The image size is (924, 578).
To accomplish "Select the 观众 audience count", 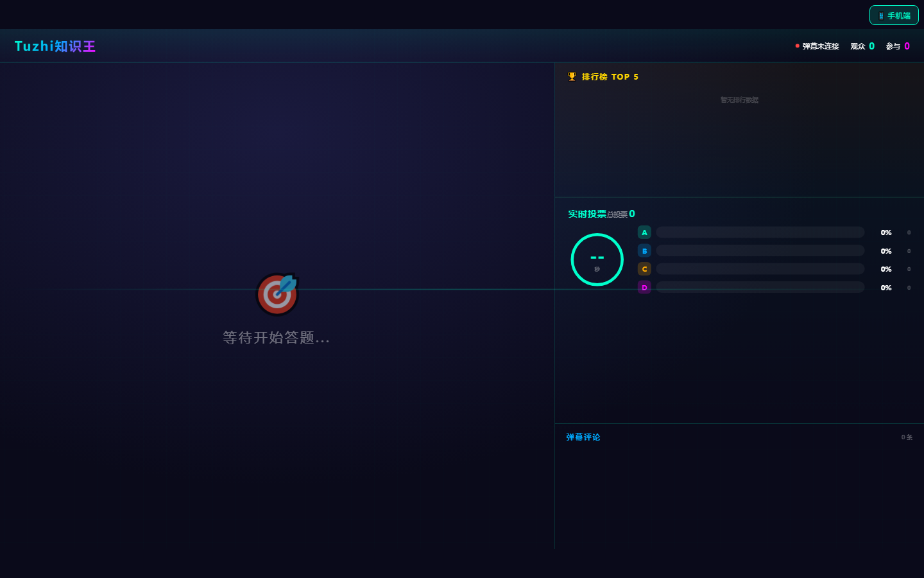I will click(862, 46).
